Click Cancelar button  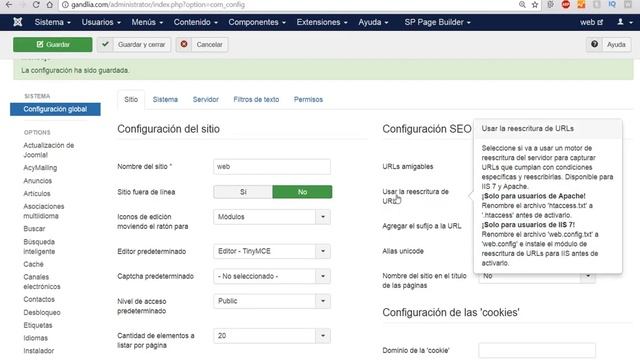coord(202,44)
